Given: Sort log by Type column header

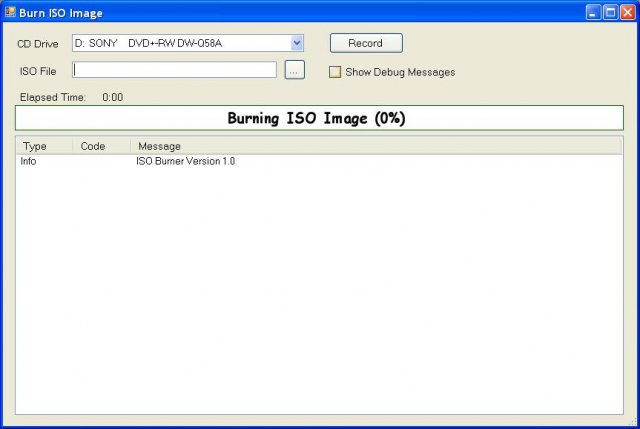Looking at the screenshot, I should [45, 146].
